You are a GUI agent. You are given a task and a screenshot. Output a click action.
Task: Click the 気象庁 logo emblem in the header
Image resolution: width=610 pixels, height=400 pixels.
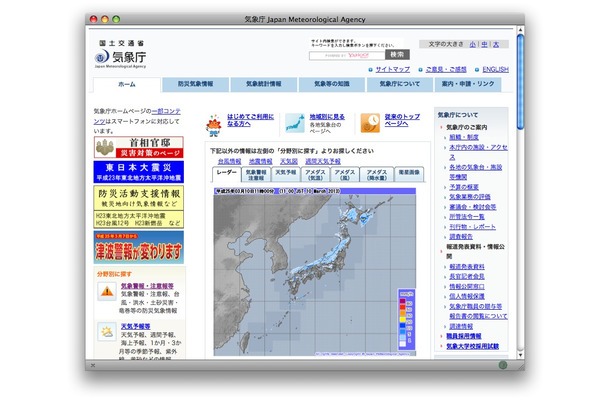[x=102, y=57]
